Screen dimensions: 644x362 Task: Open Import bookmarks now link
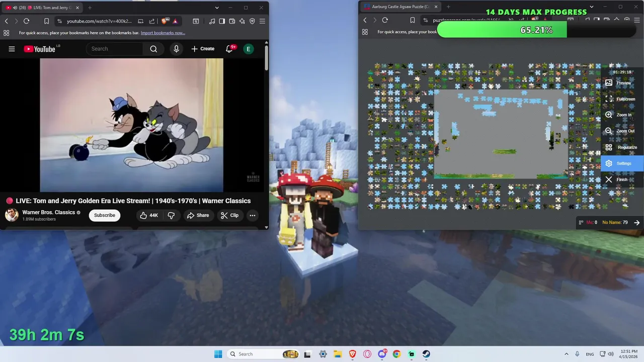click(x=163, y=33)
